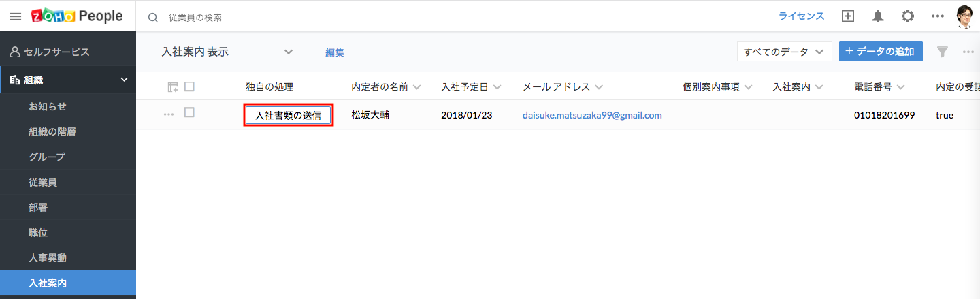Open the すべてのデータ dropdown
The image size is (980, 299).
[784, 52]
